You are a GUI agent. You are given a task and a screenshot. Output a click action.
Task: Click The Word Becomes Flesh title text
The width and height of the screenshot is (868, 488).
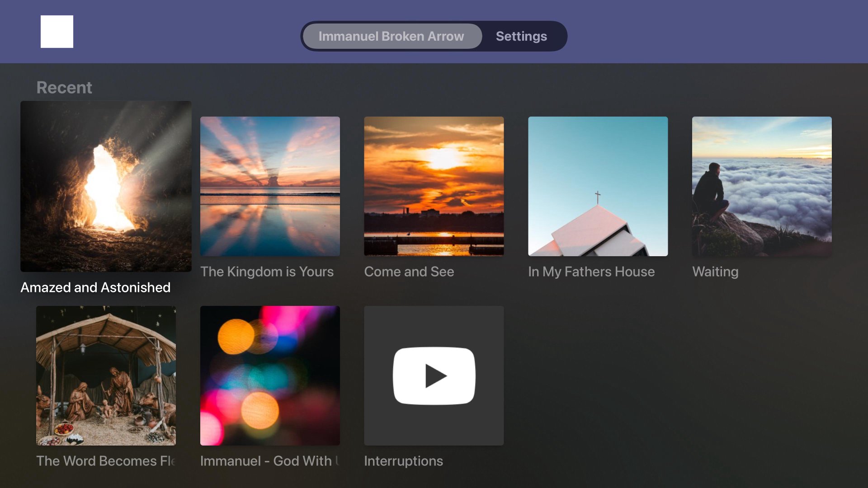point(106,461)
